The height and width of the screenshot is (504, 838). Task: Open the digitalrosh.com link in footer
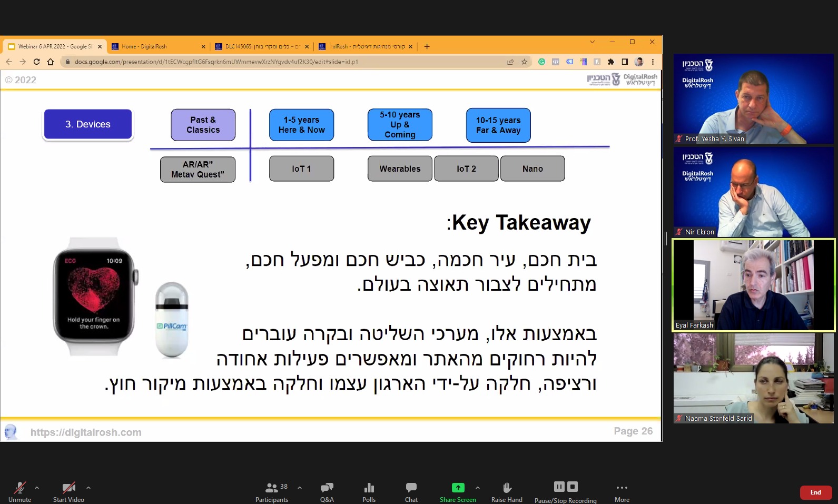pos(86,432)
